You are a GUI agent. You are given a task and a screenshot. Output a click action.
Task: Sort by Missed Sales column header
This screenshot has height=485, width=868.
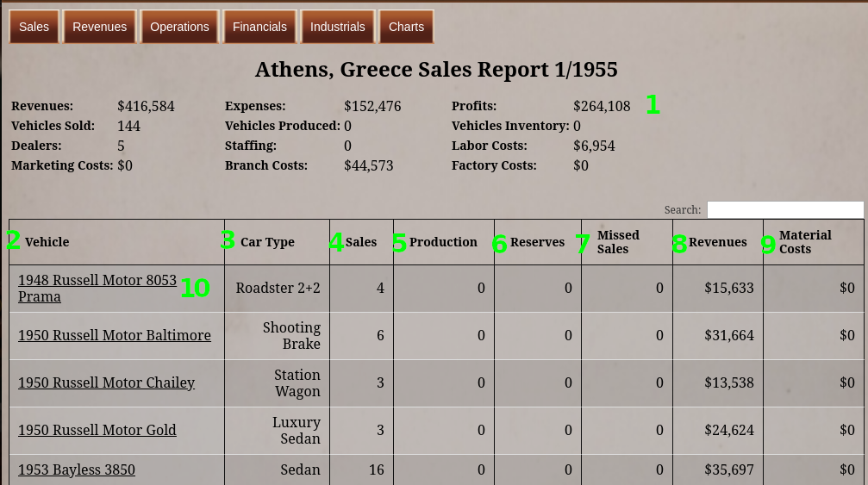tap(618, 242)
